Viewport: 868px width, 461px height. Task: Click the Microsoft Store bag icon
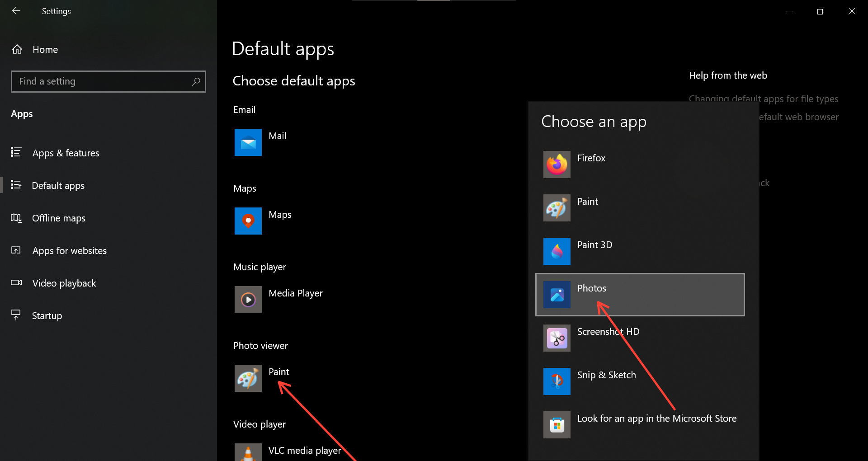coord(557,425)
